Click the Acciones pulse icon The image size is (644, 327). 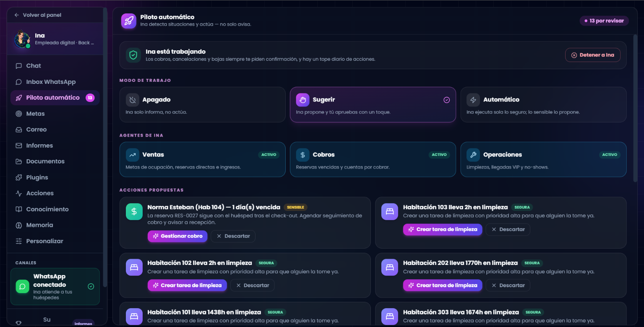[x=18, y=193]
